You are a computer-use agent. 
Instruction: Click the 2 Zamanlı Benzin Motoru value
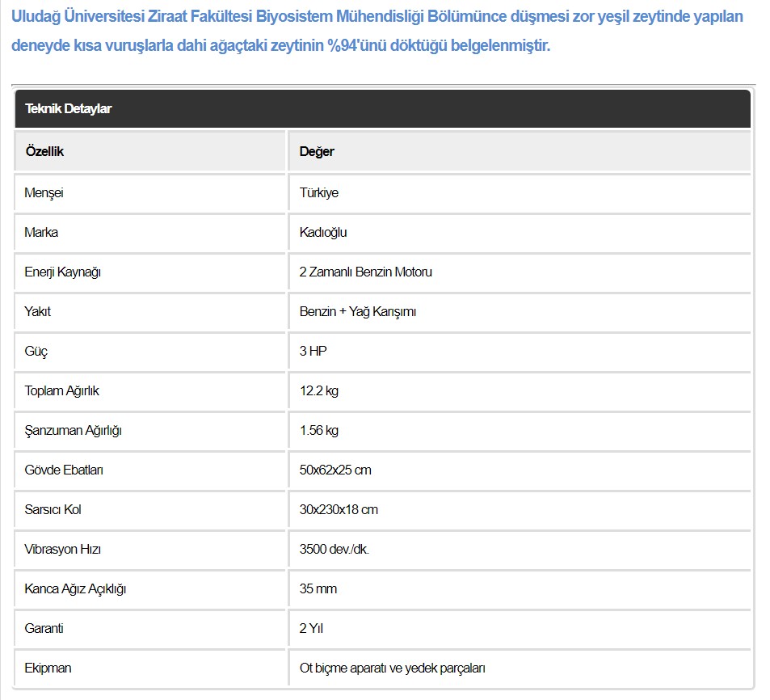(x=366, y=272)
